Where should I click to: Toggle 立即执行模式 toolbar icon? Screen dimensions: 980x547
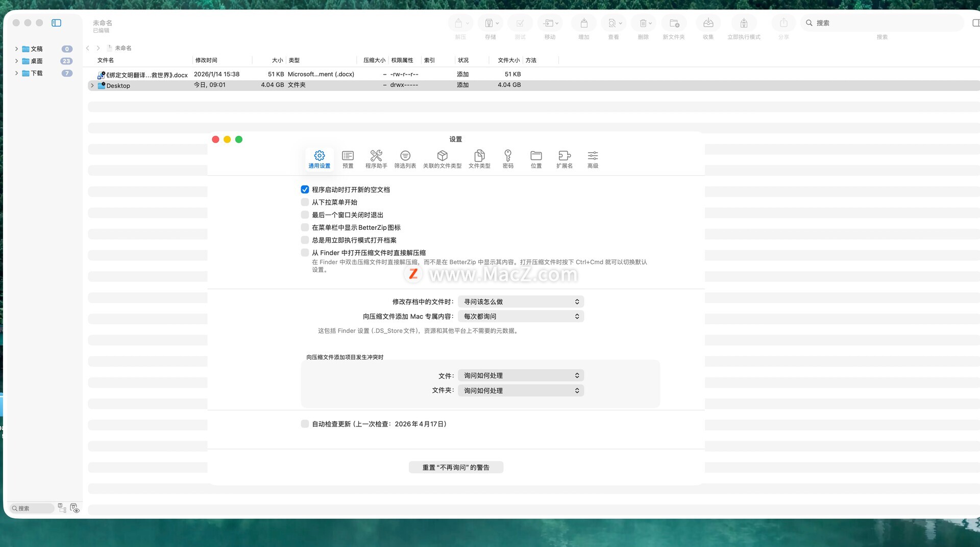point(744,23)
